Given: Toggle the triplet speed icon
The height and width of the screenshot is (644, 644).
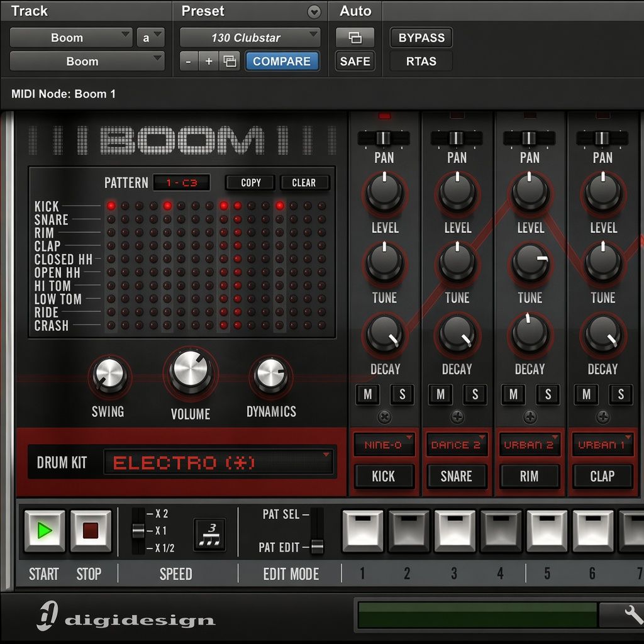Looking at the screenshot, I should (x=210, y=534).
